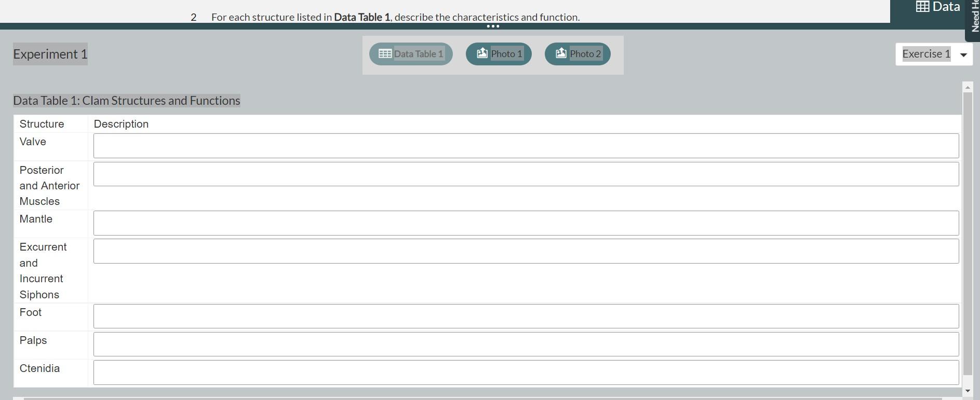Click the scrollbar down arrow
The width and height of the screenshot is (980, 400).
[x=967, y=391]
